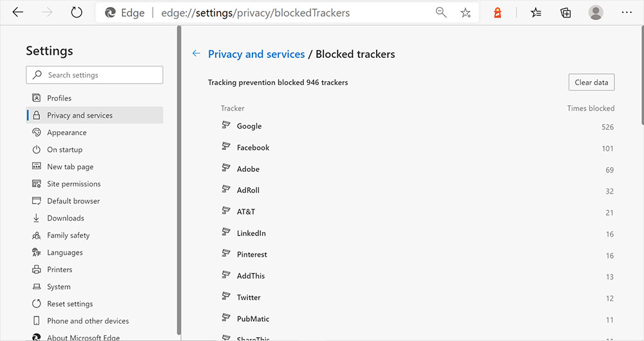
Task: Open the zoom magnifier icon in address bar
Action: (x=441, y=13)
